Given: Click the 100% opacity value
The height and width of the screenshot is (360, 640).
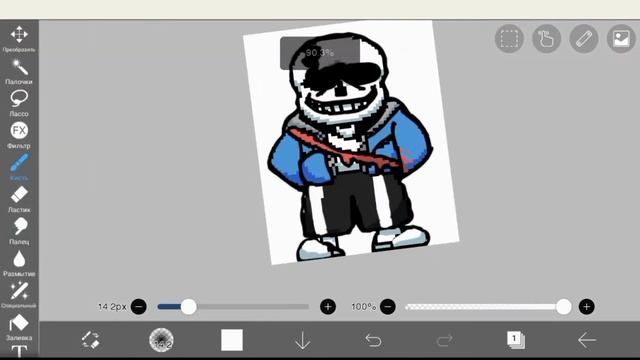Looking at the screenshot, I should [363, 307].
